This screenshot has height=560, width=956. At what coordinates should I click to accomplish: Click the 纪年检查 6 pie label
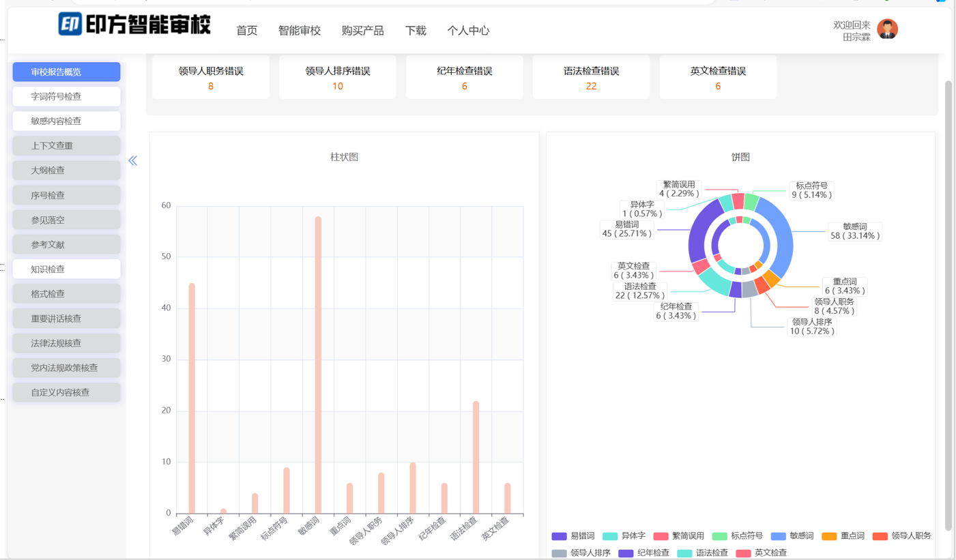click(676, 311)
